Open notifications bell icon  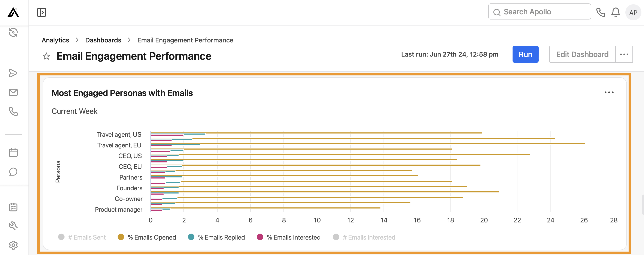(x=616, y=12)
